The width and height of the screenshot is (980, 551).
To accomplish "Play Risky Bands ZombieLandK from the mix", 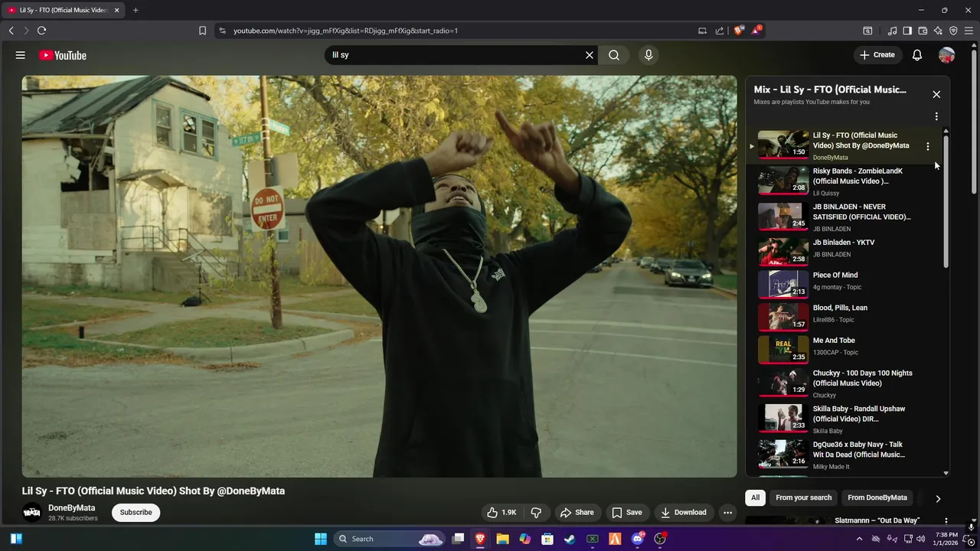I will click(843, 181).
